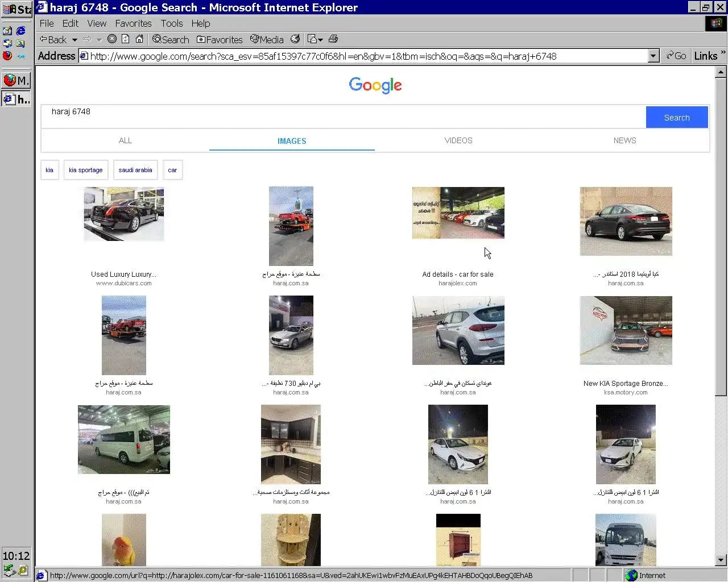This screenshot has height=582, width=728.
Task: Switch to the ALL results tab
Action: click(125, 140)
